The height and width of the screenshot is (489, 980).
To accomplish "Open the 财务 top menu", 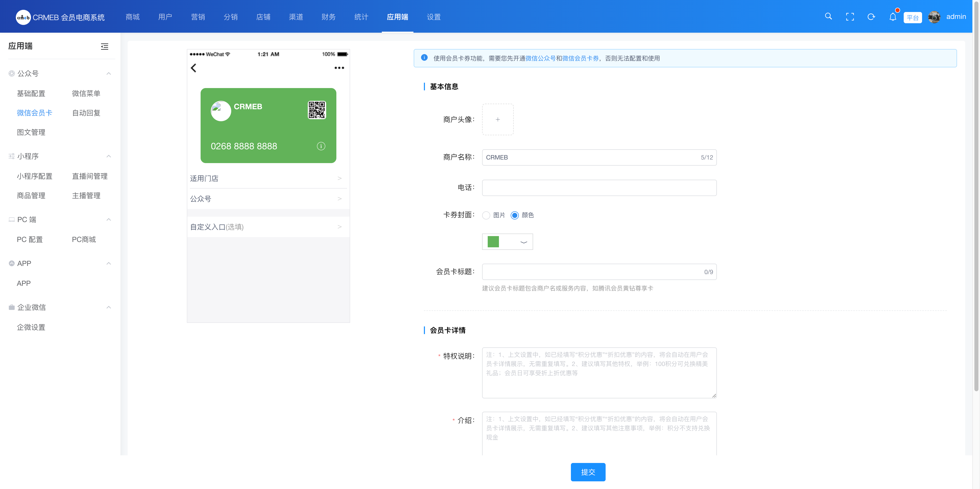I will tap(328, 17).
